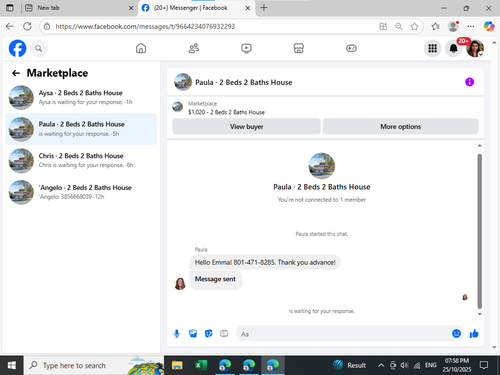500x375 pixels.
Task: Refresh the page with reload icon
Action: click(x=27, y=26)
